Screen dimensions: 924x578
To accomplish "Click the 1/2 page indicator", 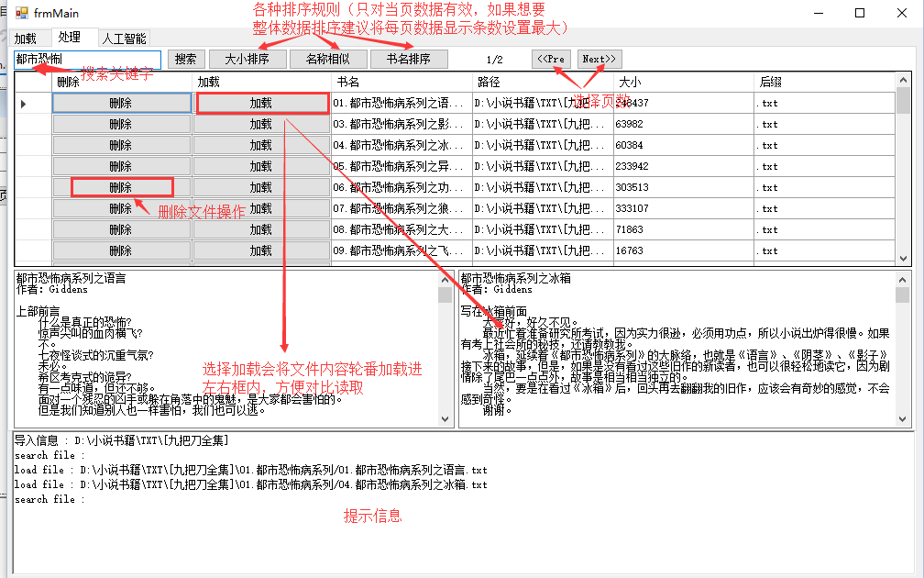I will [495, 60].
